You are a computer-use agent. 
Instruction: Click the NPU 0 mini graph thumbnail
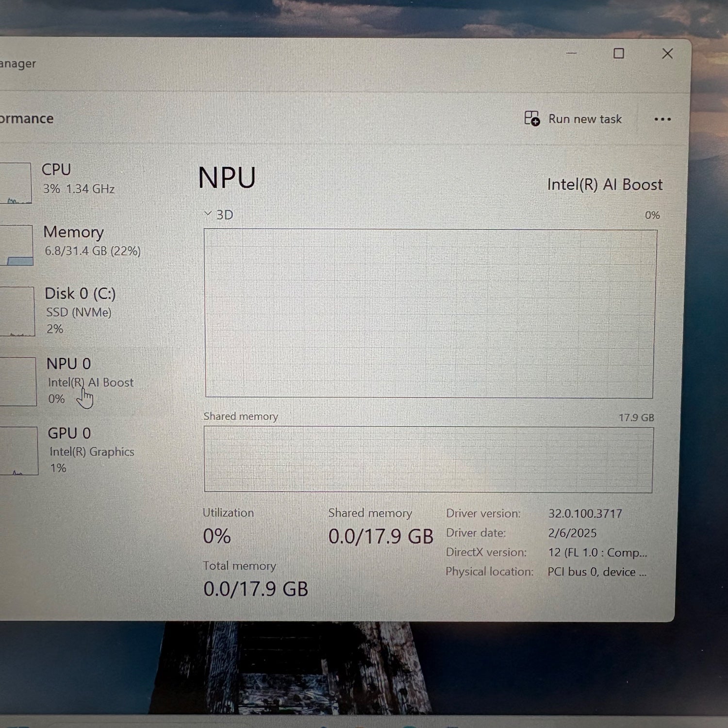tap(18, 381)
